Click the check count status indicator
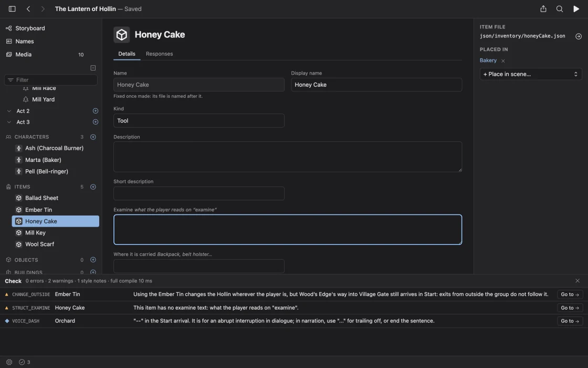588x368 pixels. (25, 362)
